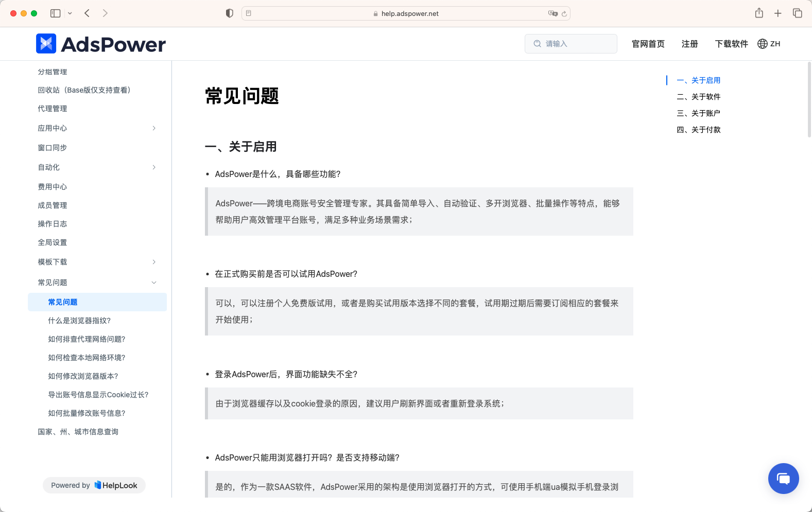Open a new tab with plus icon
This screenshot has height=512, width=812.
click(778, 13)
